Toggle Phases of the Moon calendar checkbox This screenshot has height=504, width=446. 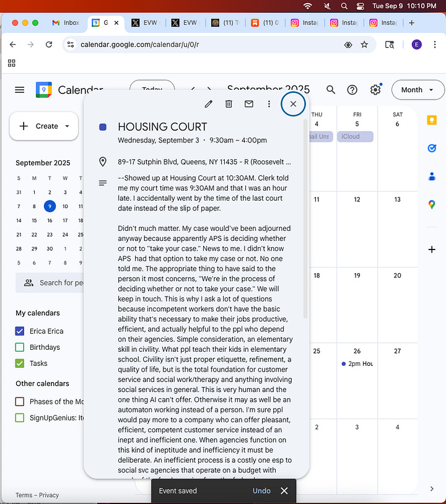coord(20,401)
